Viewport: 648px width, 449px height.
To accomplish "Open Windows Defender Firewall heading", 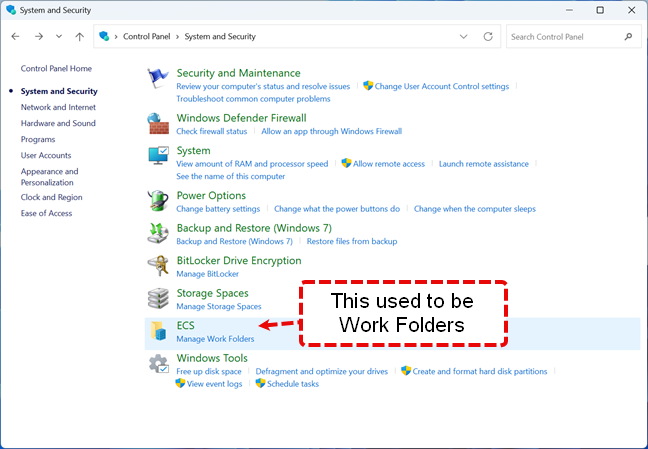I will coord(241,118).
